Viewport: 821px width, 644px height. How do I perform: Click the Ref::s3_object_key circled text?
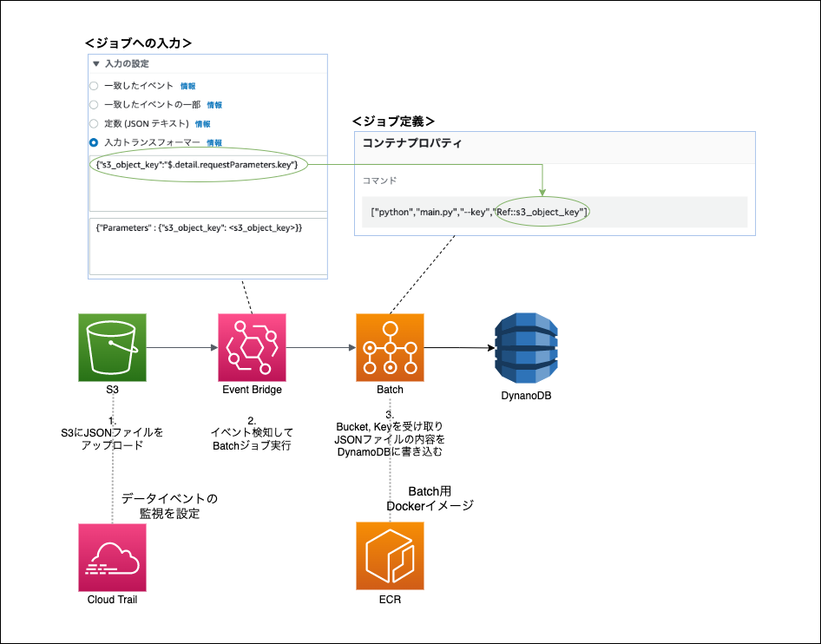[x=541, y=212]
